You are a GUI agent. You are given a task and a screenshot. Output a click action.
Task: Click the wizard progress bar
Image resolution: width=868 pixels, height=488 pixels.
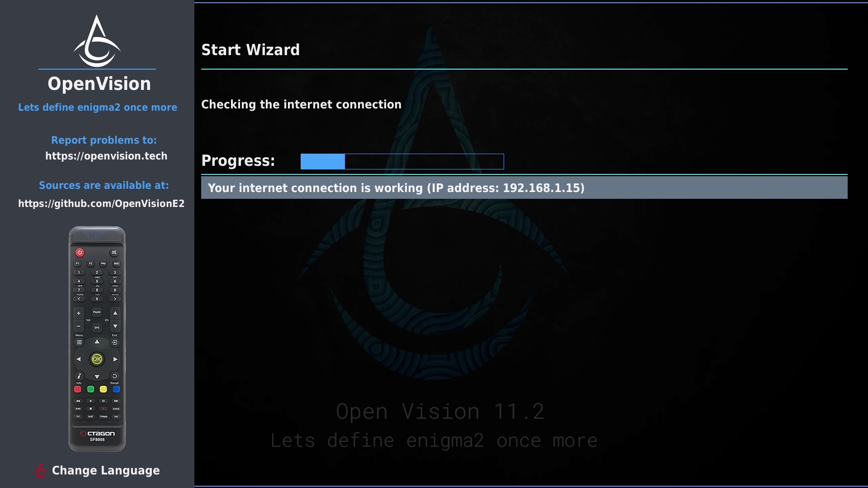402,161
